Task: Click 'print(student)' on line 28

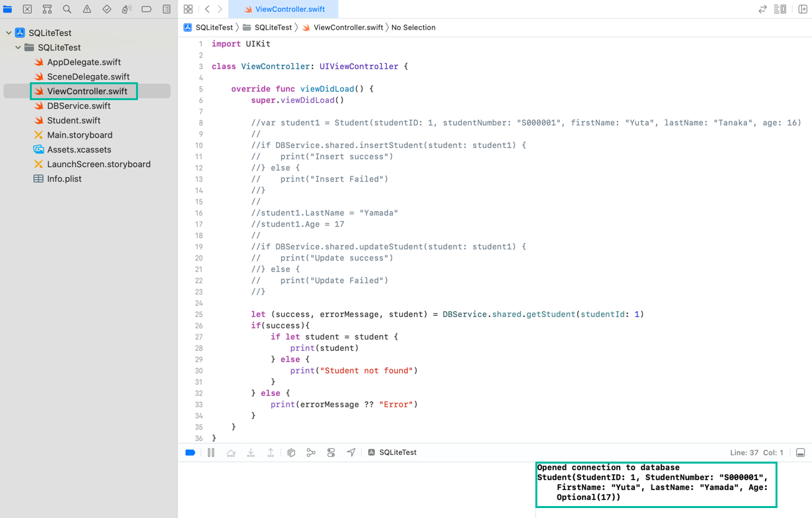Action: 324,348
